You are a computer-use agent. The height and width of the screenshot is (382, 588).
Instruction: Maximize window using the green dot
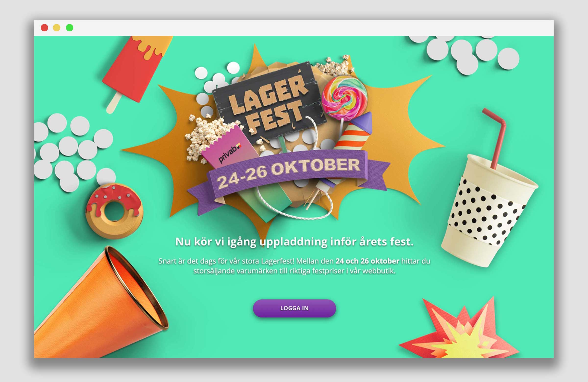click(70, 28)
